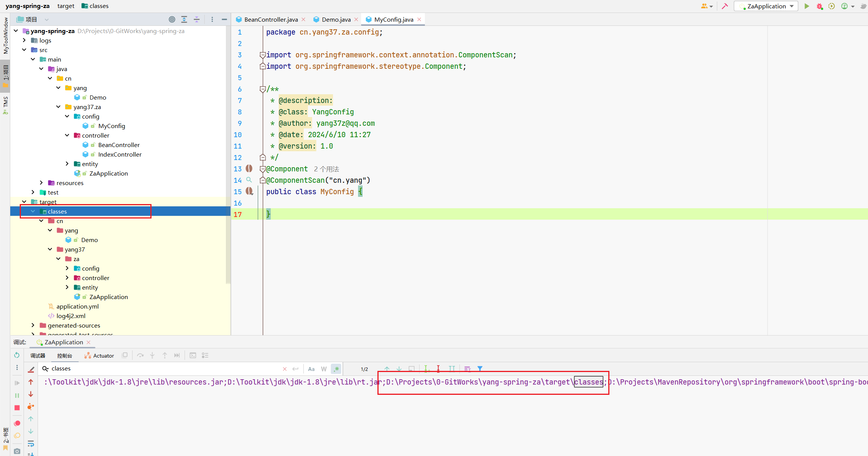Image resolution: width=868 pixels, height=456 pixels.
Task: View breakpoints red circles icon
Action: pyautogui.click(x=17, y=423)
